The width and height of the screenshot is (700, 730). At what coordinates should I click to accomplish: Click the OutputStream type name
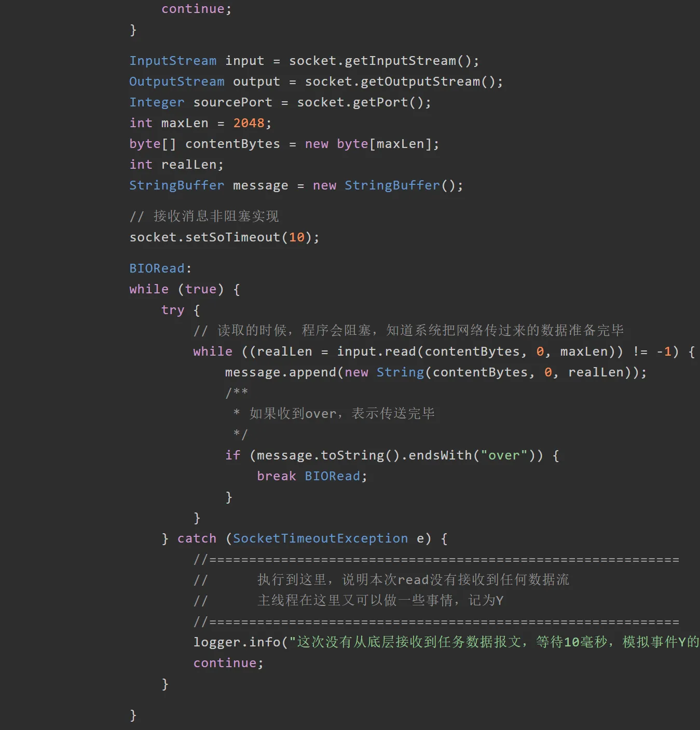click(177, 82)
